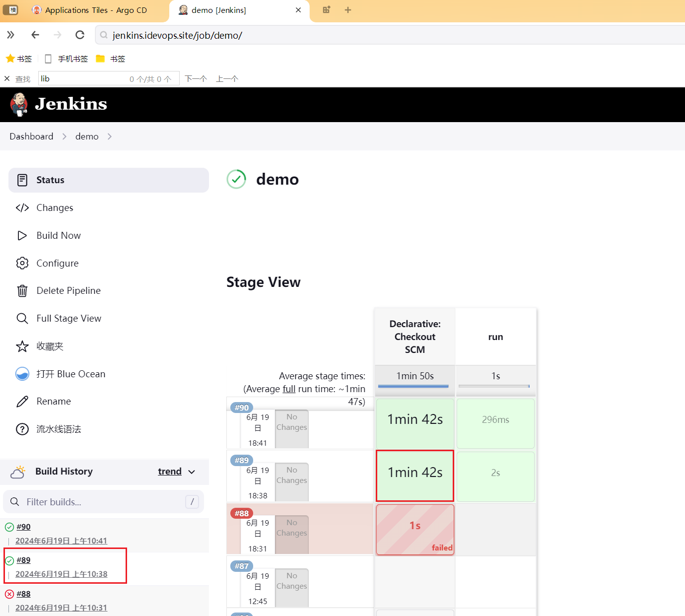Close the demo [Jenkins] tab
Image resolution: width=685 pixels, height=616 pixels.
[x=298, y=10]
